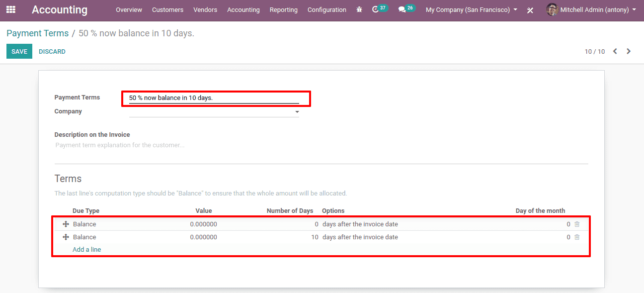Click options text in the 0-day line

tap(360, 224)
